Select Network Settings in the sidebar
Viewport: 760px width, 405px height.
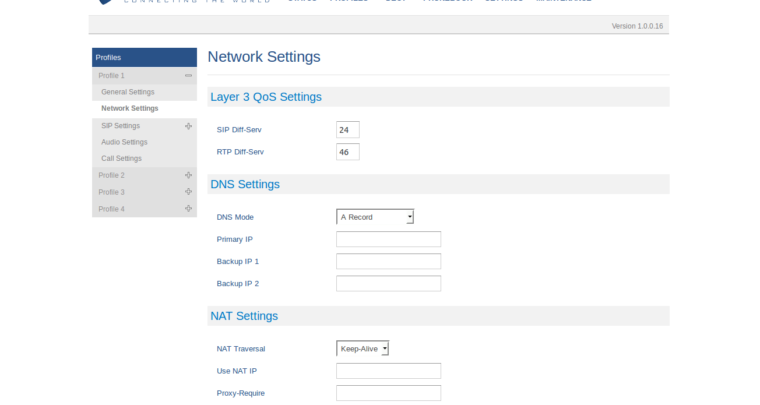coord(130,108)
